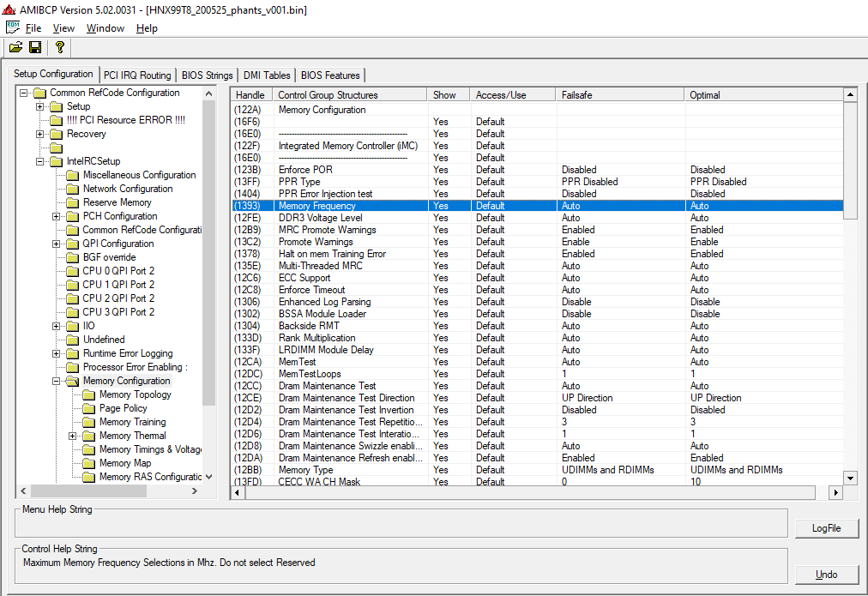The width and height of the screenshot is (868, 596).
Task: Click the ROM icon beside File menu
Action: click(x=12, y=27)
